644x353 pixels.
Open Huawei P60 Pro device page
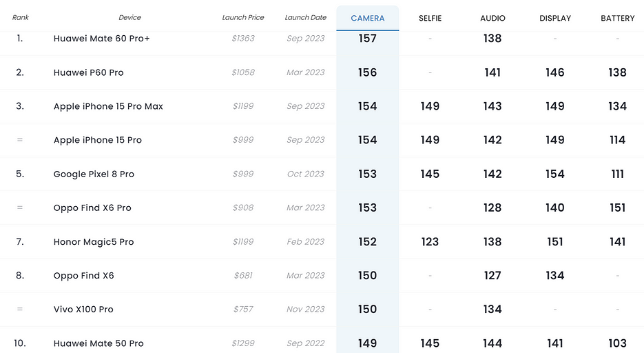point(88,72)
